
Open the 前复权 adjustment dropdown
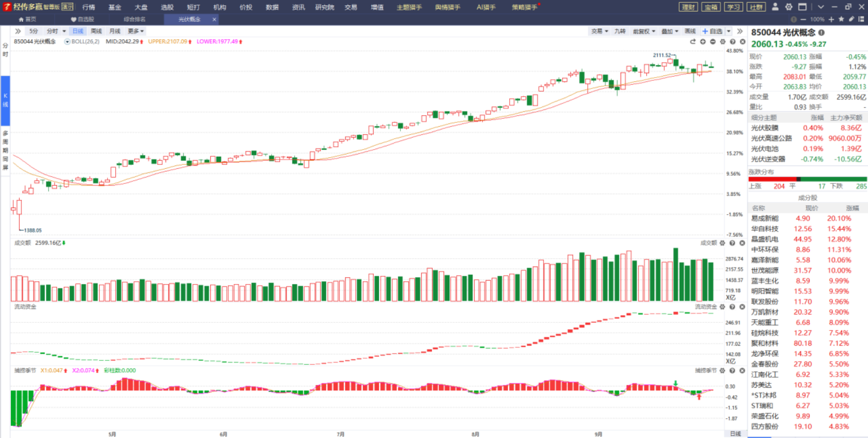643,31
